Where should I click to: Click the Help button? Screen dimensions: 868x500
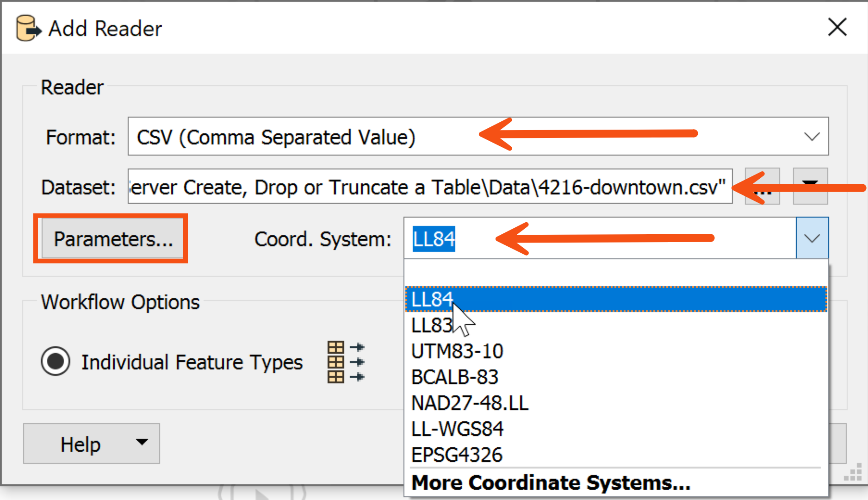(x=80, y=444)
